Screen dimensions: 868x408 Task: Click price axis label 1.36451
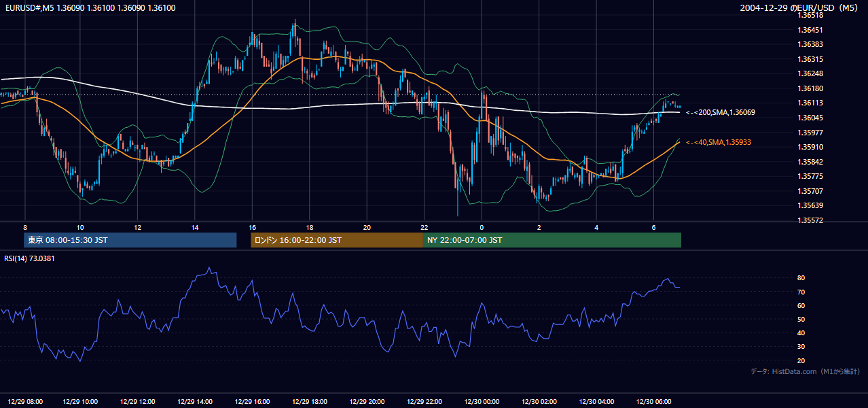811,30
